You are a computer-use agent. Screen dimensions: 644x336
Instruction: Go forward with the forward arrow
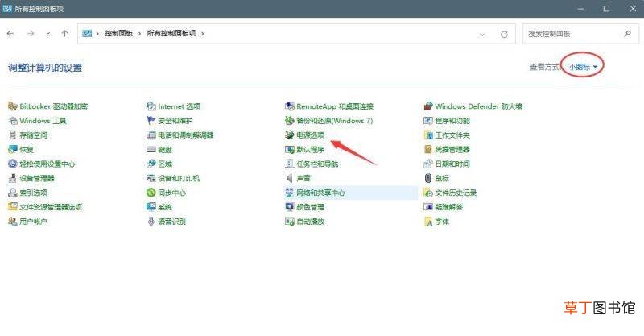click(31, 34)
